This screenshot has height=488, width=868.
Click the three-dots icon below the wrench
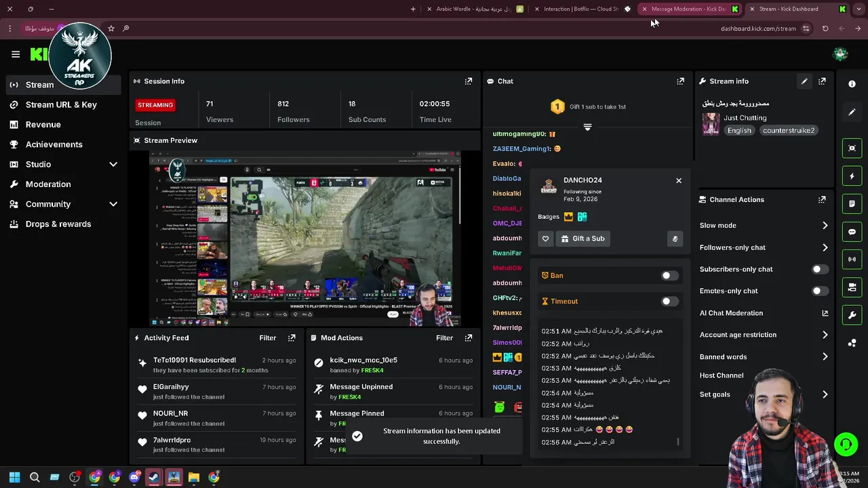point(852,343)
